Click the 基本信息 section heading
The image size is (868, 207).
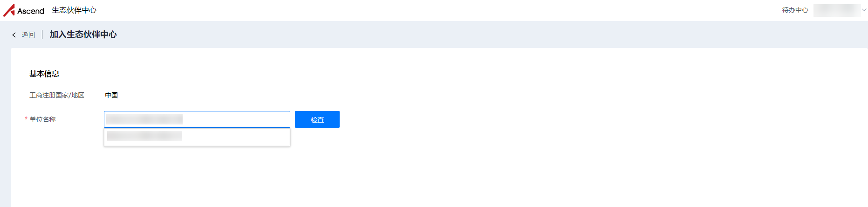pyautogui.click(x=44, y=74)
